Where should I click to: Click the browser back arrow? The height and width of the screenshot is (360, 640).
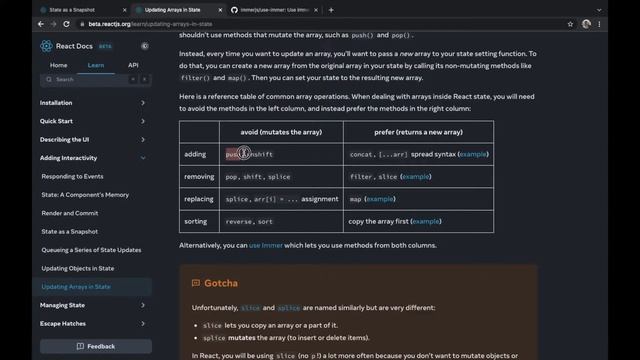[41, 24]
